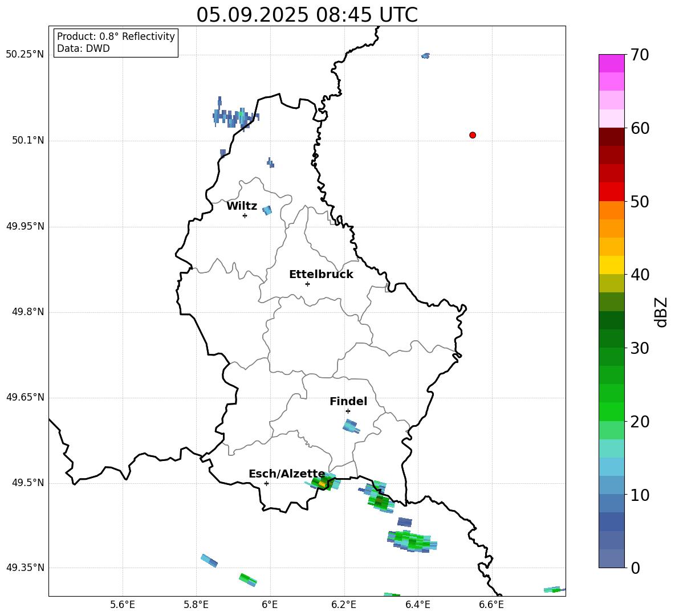Click the small echo near 50.25°N at top
Image resolution: width=675 pixels, height=616 pixels.
(x=425, y=55)
